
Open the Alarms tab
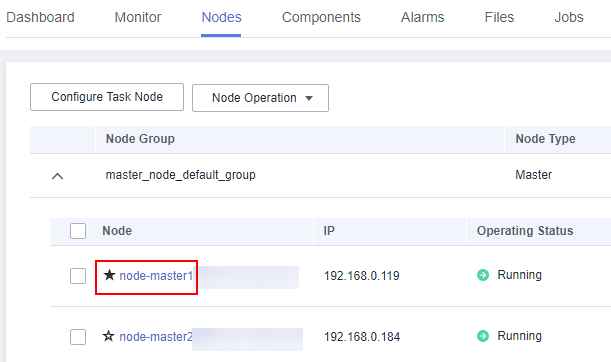(422, 18)
